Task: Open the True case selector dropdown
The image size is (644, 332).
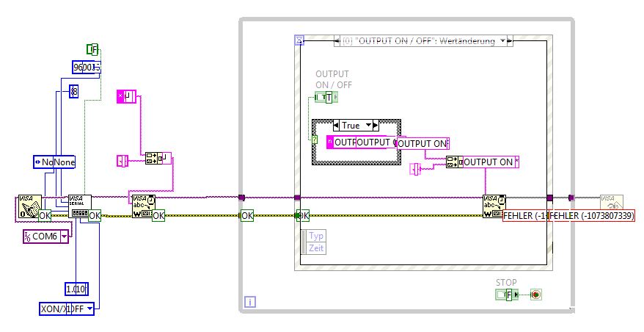Action: (x=368, y=125)
